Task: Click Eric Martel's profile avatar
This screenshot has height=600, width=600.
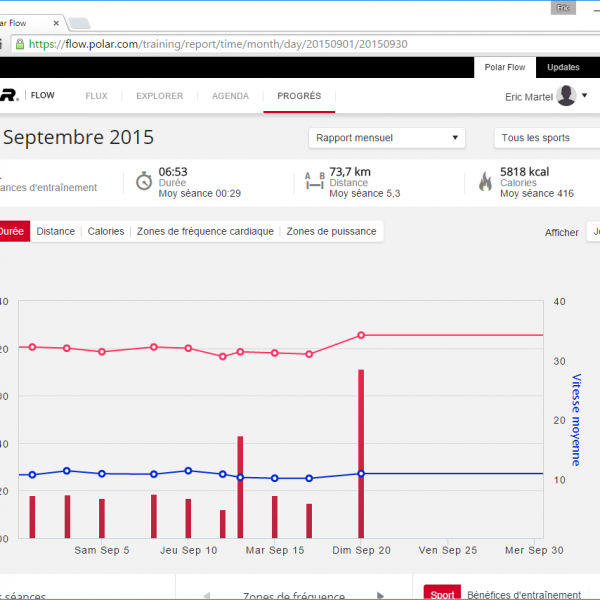Action: pyautogui.click(x=566, y=96)
